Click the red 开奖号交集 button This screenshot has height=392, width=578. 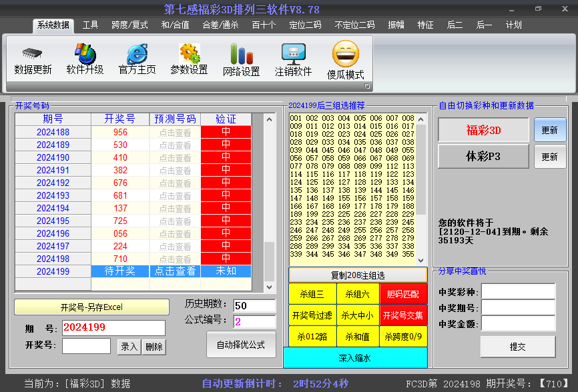coord(403,315)
